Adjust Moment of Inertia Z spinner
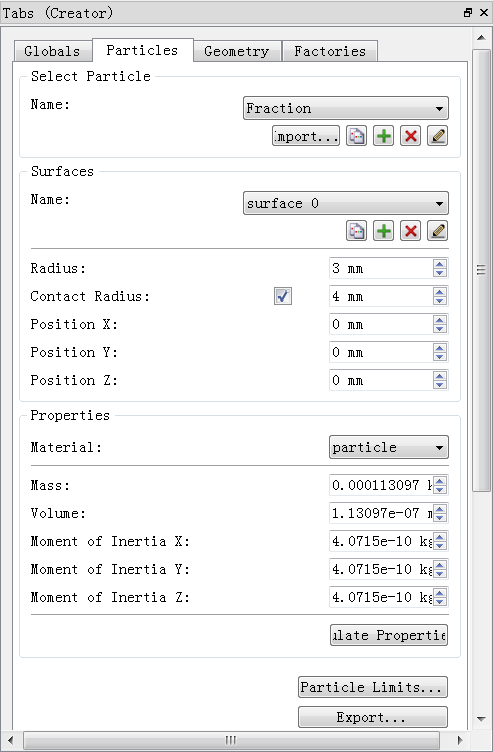The image size is (493, 752). point(440,597)
